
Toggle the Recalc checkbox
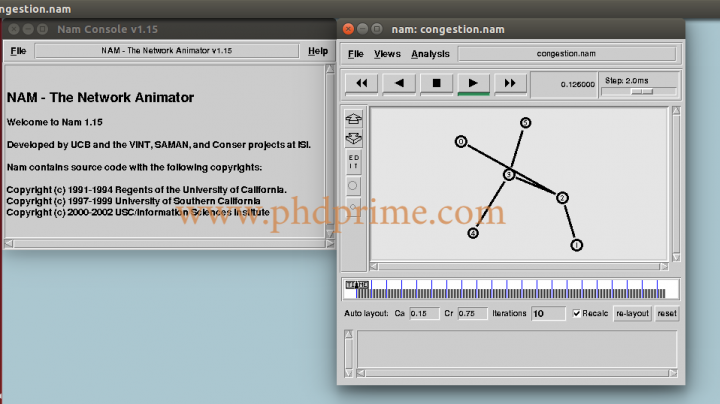point(577,313)
